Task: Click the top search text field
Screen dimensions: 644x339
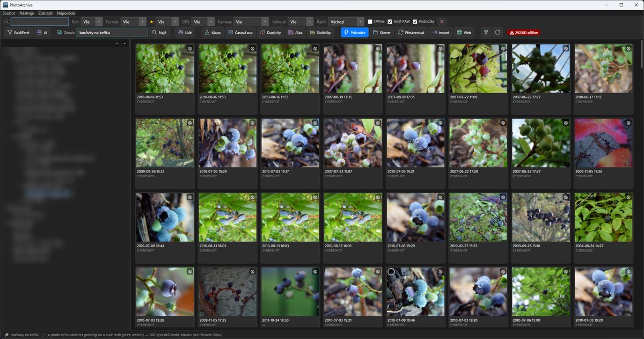Action: [40, 21]
